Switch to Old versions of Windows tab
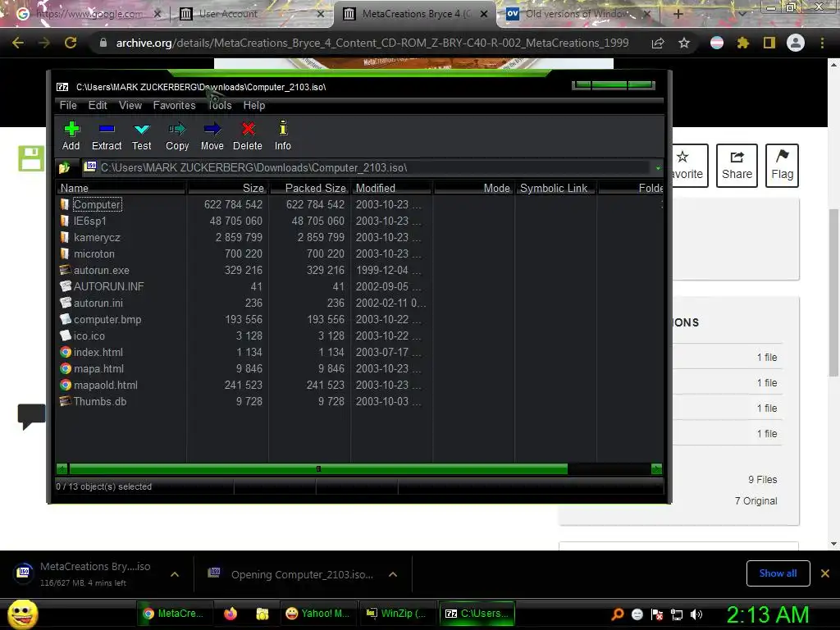The height and width of the screenshot is (630, 840). [x=576, y=14]
